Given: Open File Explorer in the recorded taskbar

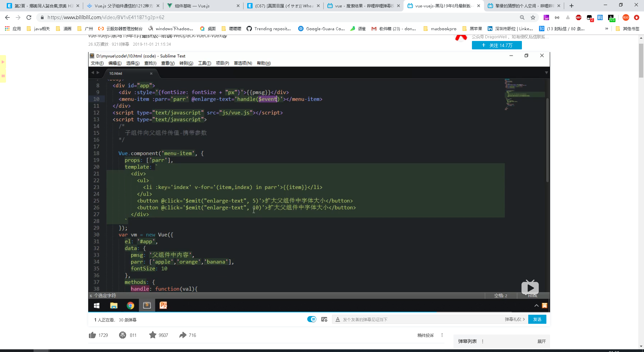Looking at the screenshot, I should coord(114,305).
